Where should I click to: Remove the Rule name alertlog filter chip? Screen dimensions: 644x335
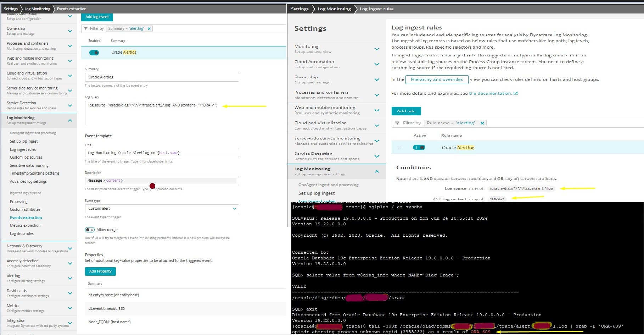coord(482,123)
